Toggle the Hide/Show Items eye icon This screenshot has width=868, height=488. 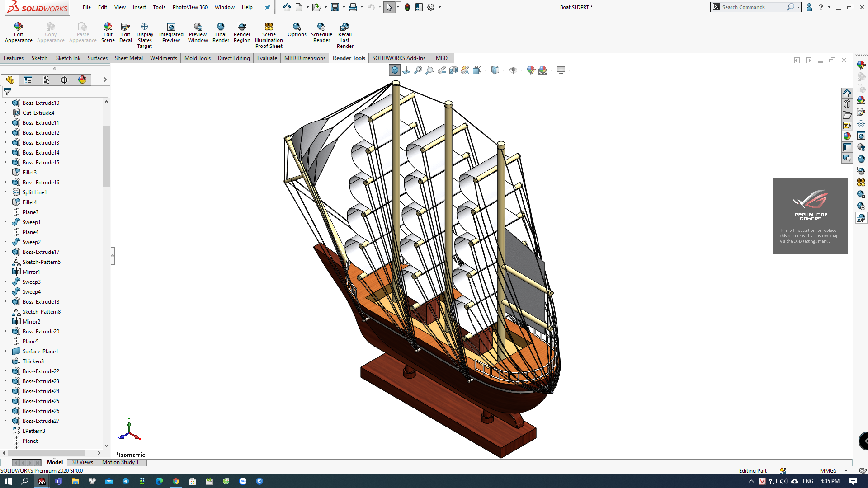coord(513,70)
